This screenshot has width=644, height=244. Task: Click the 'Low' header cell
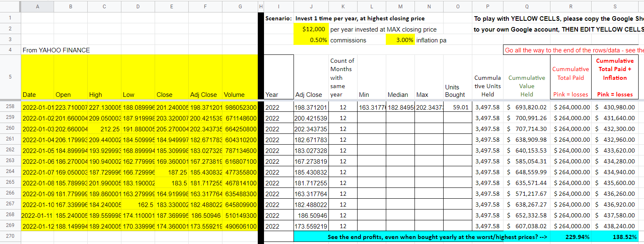[x=138, y=77]
